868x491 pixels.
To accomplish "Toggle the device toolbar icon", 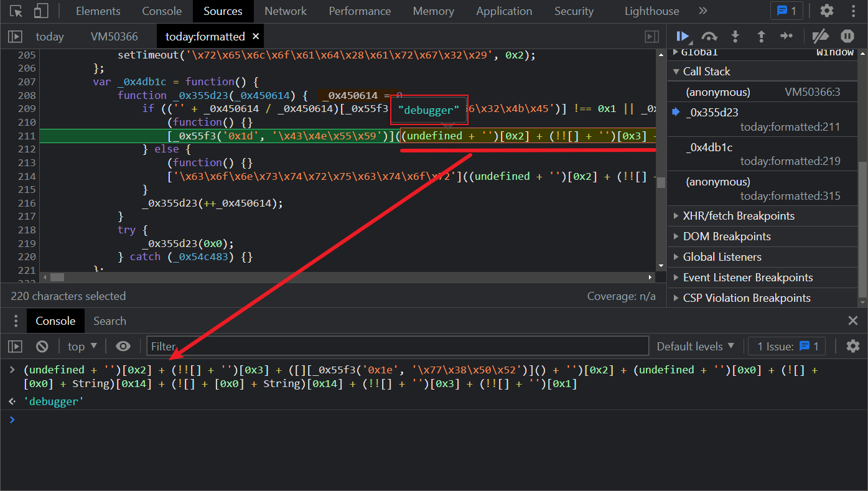I will click(x=41, y=11).
